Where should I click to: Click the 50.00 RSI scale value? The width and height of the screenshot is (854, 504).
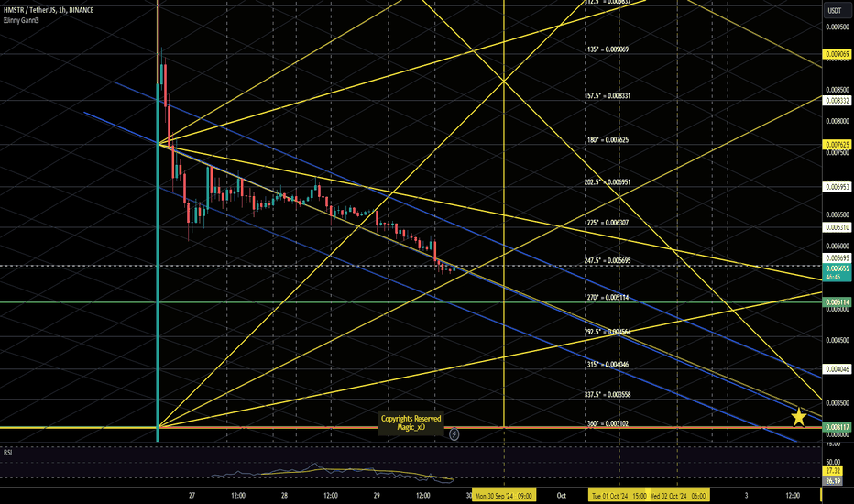(x=833, y=462)
